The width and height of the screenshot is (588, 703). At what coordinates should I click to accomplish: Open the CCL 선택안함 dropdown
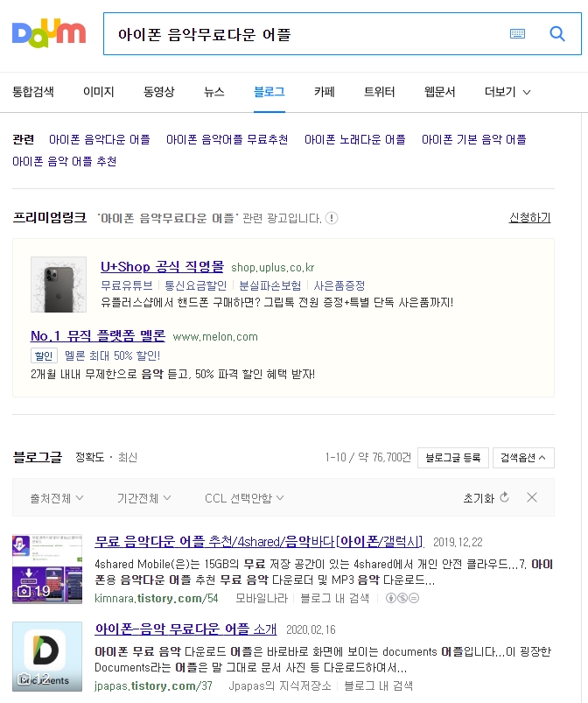[244, 498]
